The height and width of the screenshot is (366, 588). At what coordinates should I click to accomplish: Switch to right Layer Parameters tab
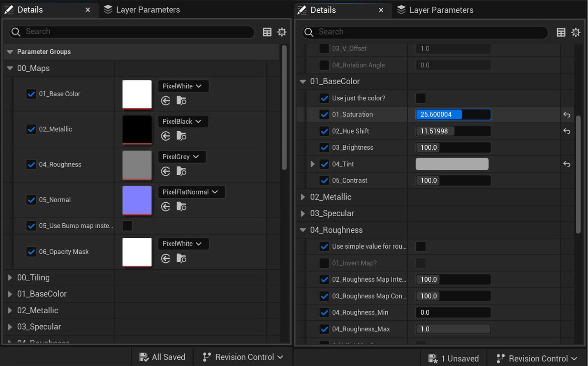click(x=435, y=10)
